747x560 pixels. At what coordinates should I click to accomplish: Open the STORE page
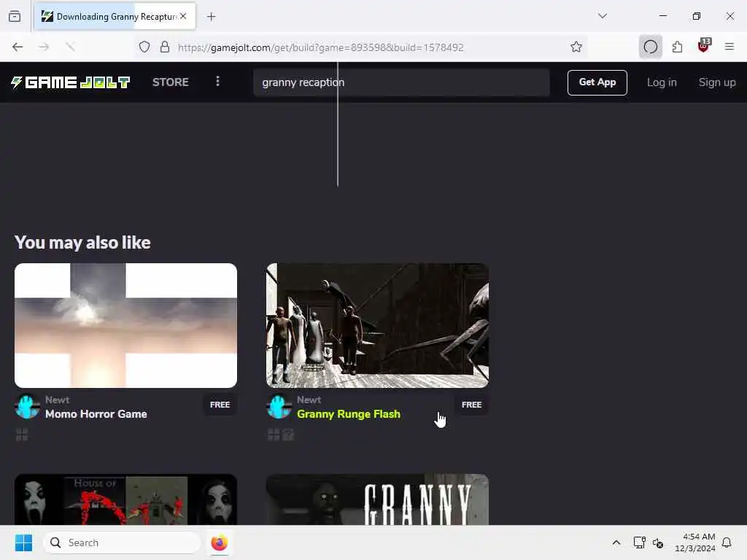[171, 82]
